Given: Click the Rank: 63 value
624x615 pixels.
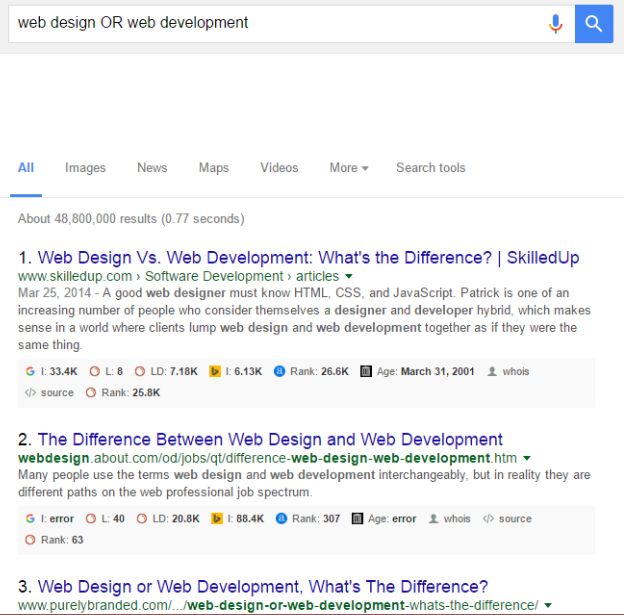Looking at the screenshot, I should click(x=62, y=540).
